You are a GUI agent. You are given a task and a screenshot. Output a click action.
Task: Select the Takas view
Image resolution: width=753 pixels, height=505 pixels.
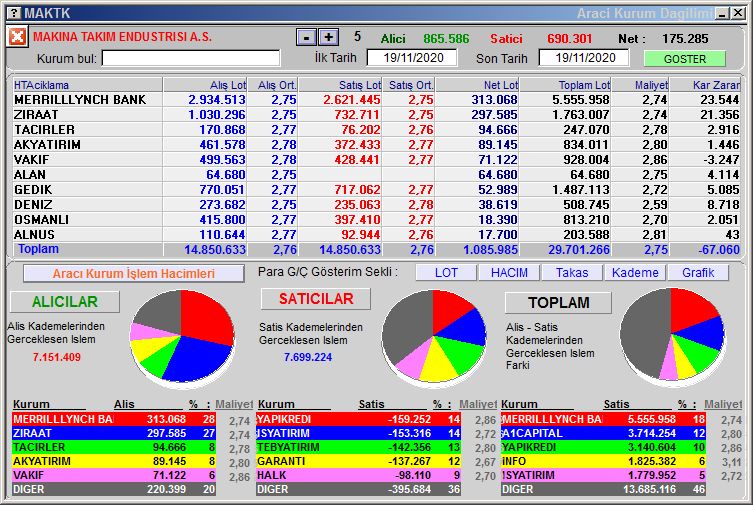(572, 273)
